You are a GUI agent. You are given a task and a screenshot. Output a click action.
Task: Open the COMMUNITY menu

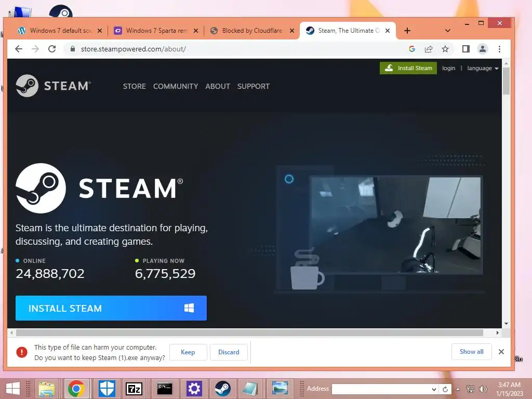(176, 86)
